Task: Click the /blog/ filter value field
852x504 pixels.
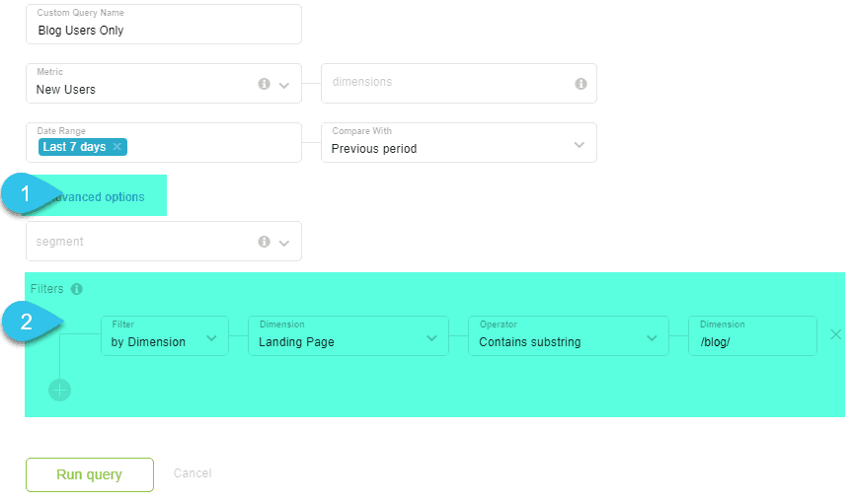Action: [752, 341]
